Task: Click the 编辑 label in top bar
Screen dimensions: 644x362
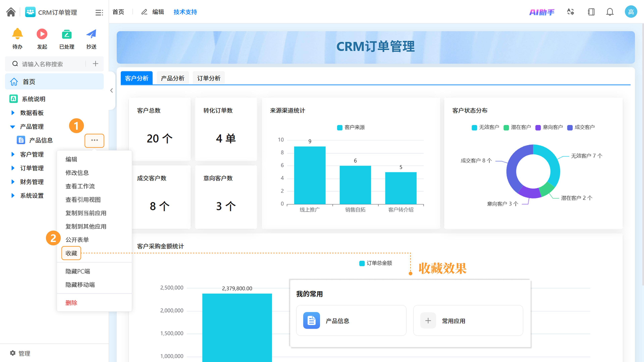Action: pos(158,12)
